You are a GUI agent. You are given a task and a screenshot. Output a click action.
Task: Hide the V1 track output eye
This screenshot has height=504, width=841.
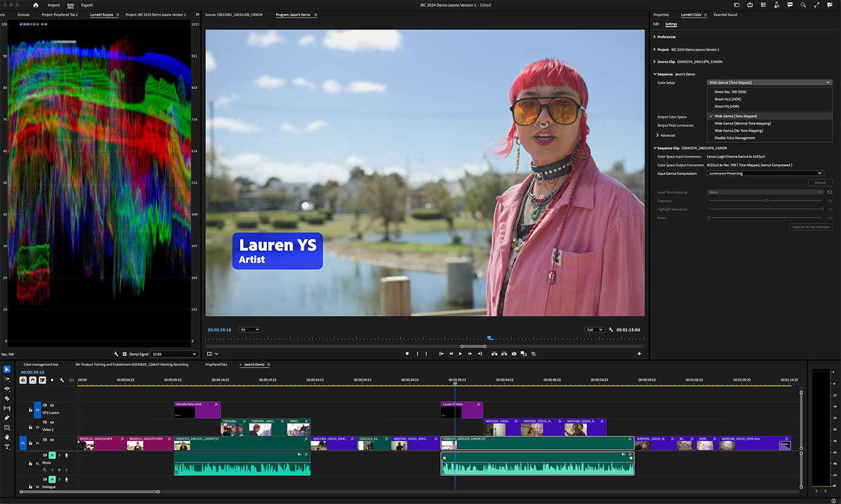(x=52, y=440)
